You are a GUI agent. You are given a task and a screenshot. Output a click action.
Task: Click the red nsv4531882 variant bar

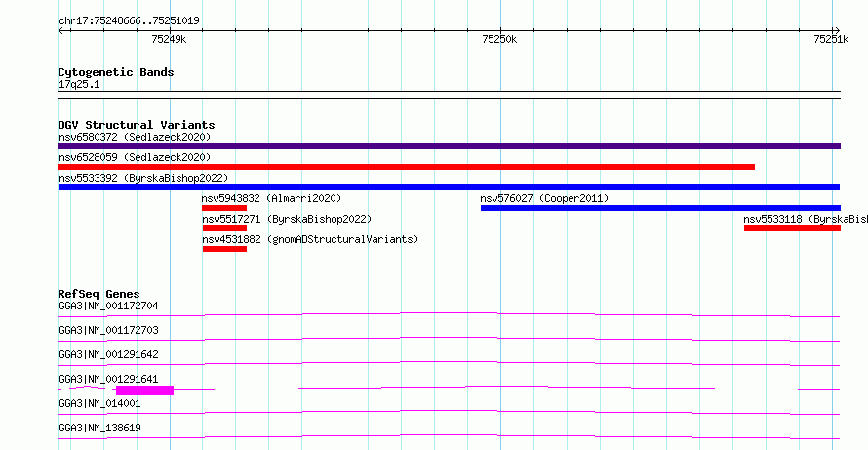(224, 249)
